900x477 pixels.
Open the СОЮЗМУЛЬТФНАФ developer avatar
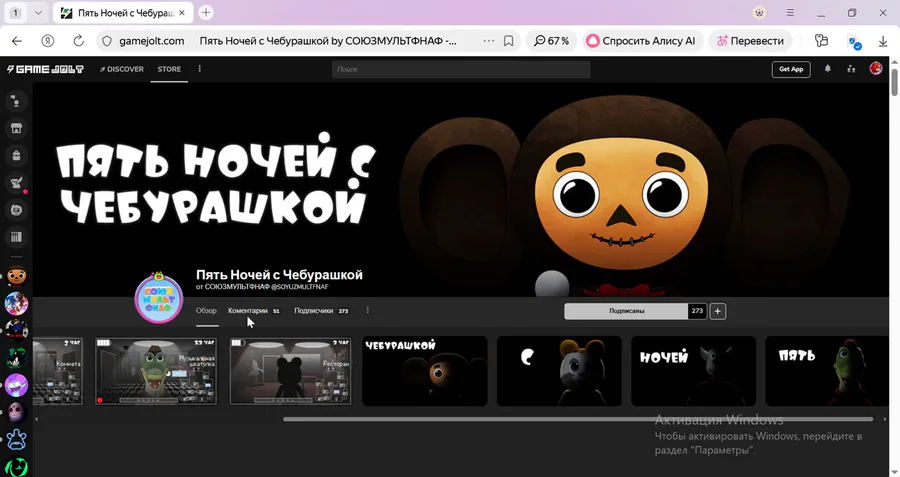(x=159, y=298)
